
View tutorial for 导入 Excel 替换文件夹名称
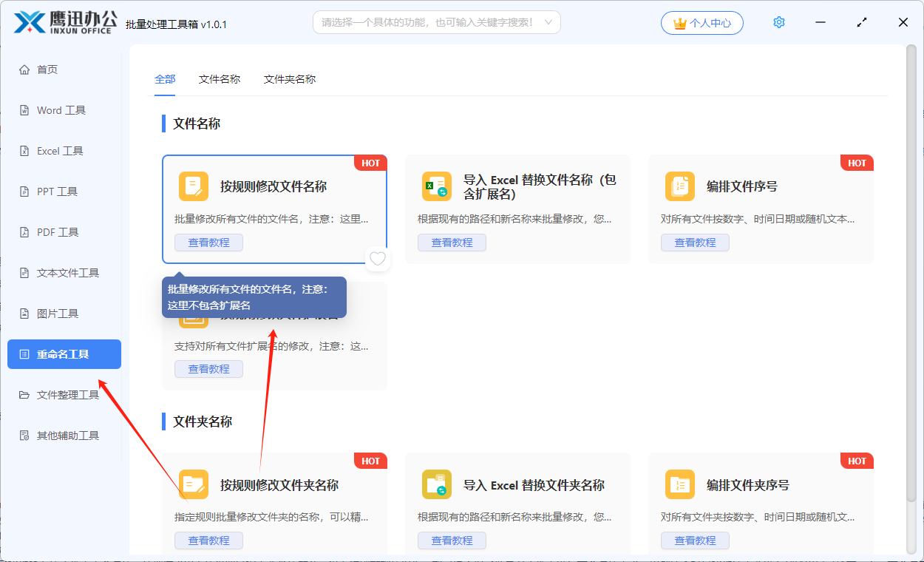pos(452,541)
